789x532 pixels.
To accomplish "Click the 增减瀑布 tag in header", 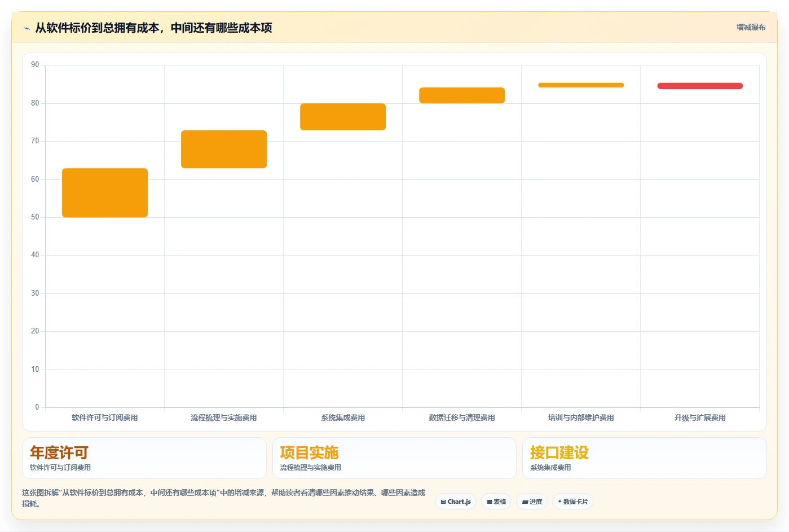I will 751,27.
